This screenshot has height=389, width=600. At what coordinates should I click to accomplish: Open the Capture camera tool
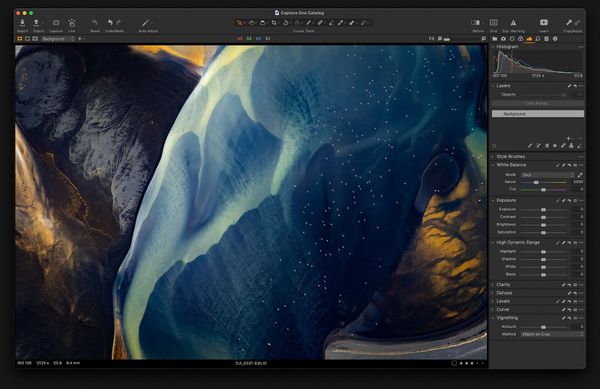pyautogui.click(x=56, y=23)
